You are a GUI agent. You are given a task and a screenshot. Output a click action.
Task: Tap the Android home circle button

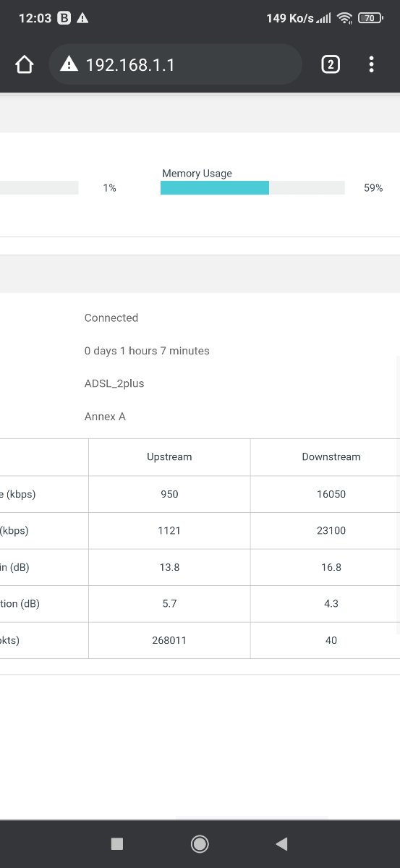(200, 843)
